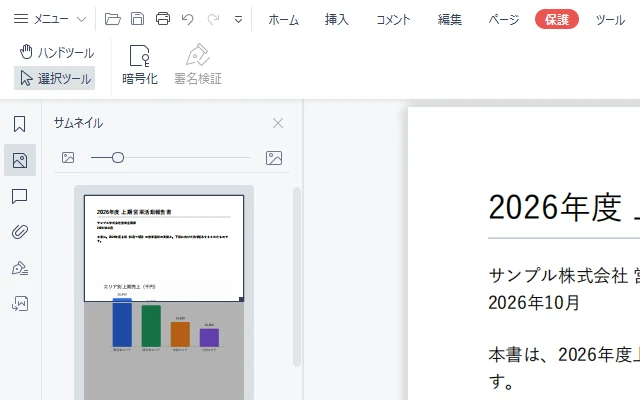Open a file with the folder icon
This screenshot has height=400, width=640.
113,19
